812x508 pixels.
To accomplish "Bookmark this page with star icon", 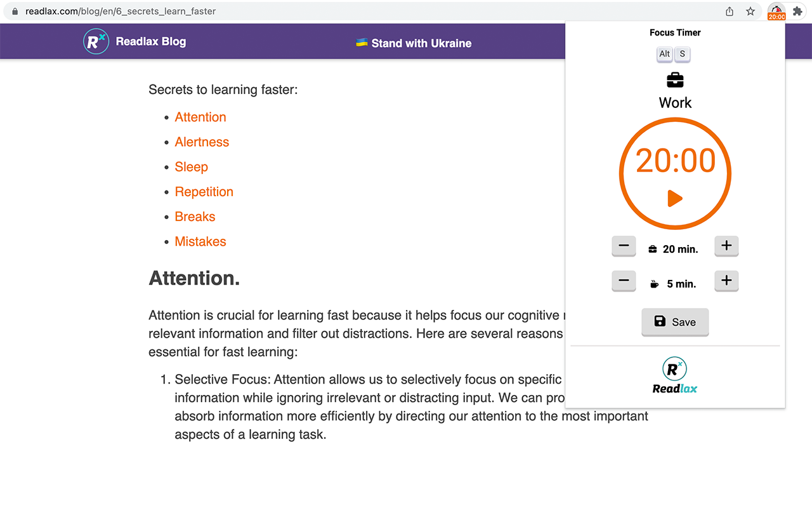I will (x=750, y=11).
